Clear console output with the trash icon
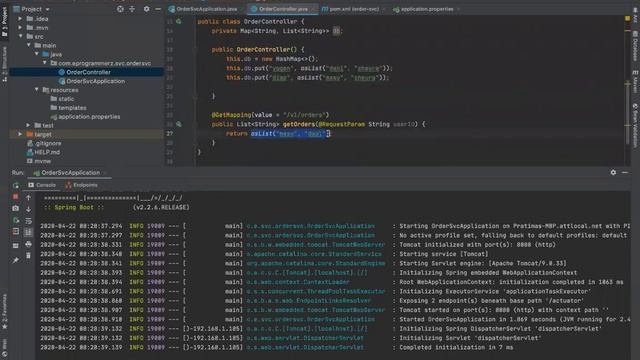The height and width of the screenshot is (360, 640). 28,256
